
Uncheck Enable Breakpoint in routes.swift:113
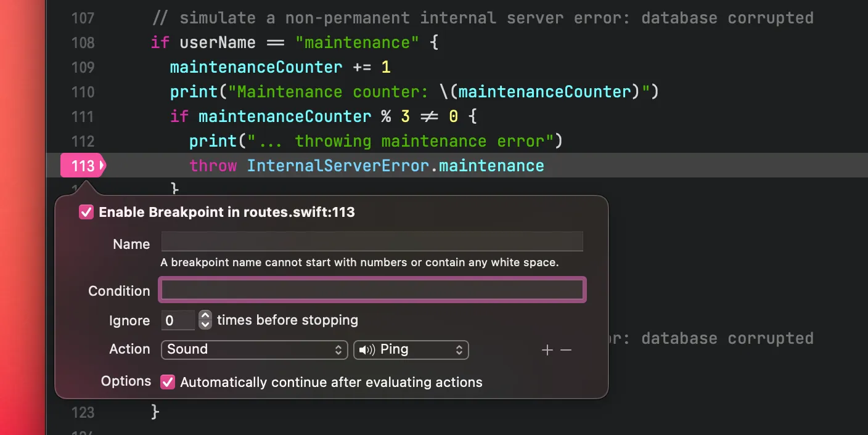[x=86, y=213]
